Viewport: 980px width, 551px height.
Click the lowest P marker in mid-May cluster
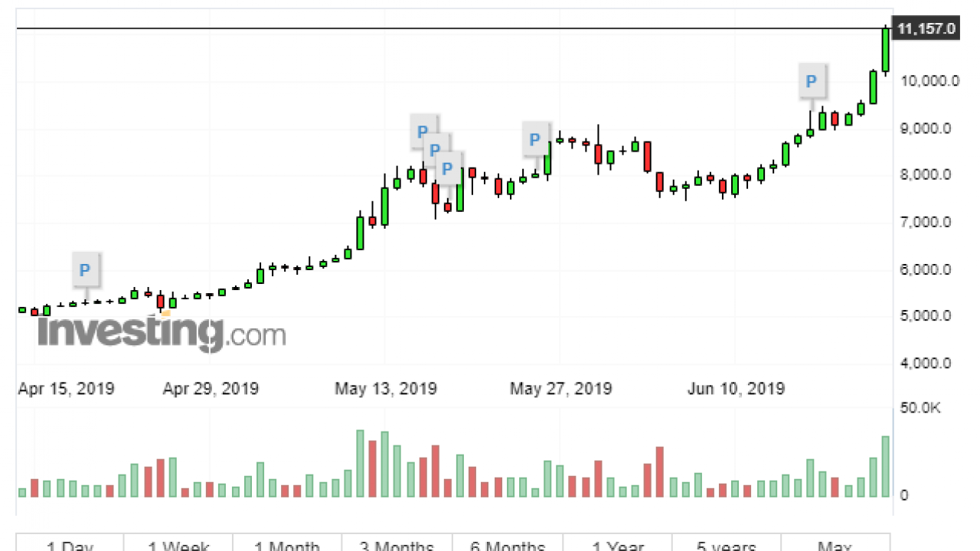[x=447, y=167]
